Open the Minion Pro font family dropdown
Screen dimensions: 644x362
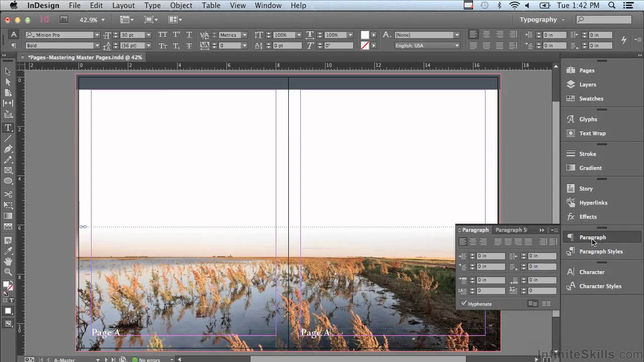click(x=97, y=35)
